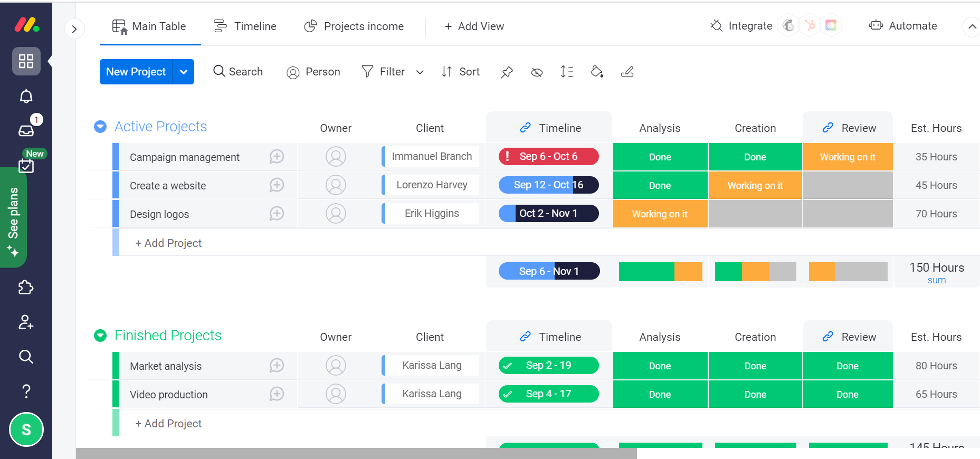Collapse the Active Projects group
980x459 pixels.
100,127
